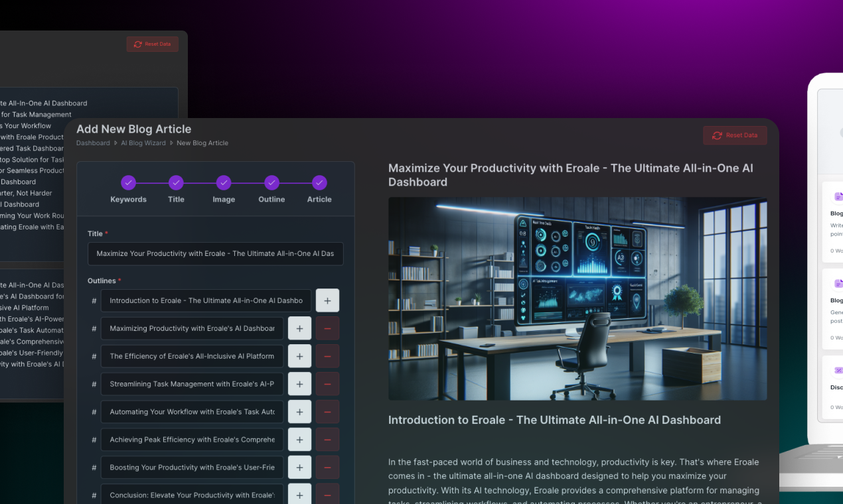Add outline after Achieving Peak Efficiency row
843x504 pixels.
click(299, 440)
